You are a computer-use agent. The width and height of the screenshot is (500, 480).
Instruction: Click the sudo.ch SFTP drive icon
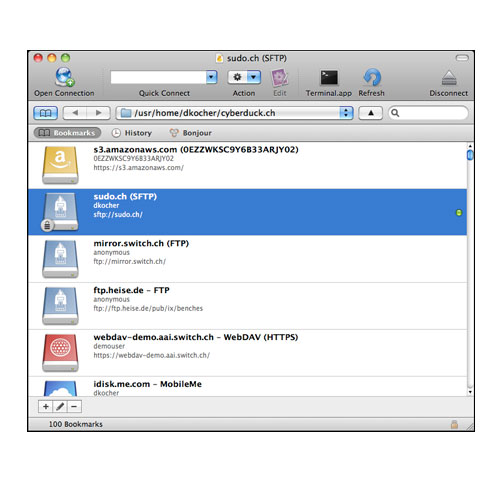tap(60, 212)
